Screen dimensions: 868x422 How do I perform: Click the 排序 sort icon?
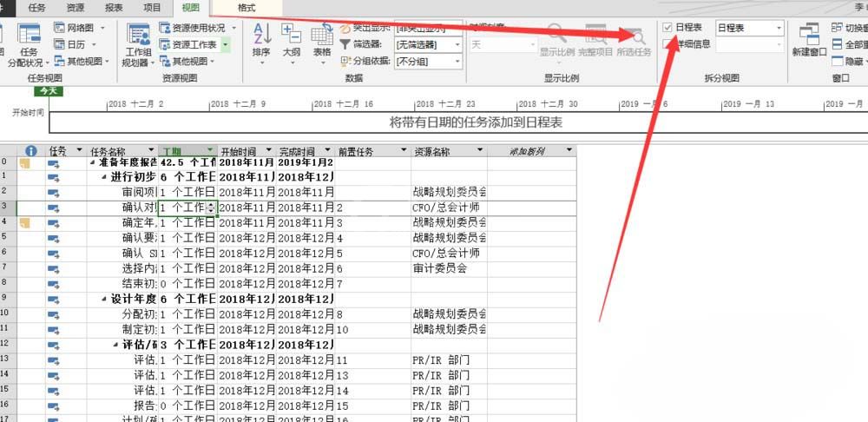[262, 34]
